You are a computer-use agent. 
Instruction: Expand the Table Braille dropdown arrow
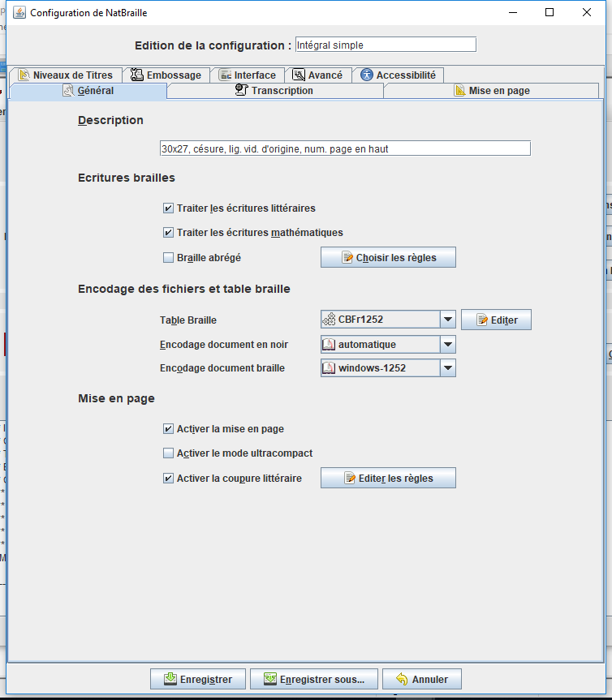[x=447, y=320]
